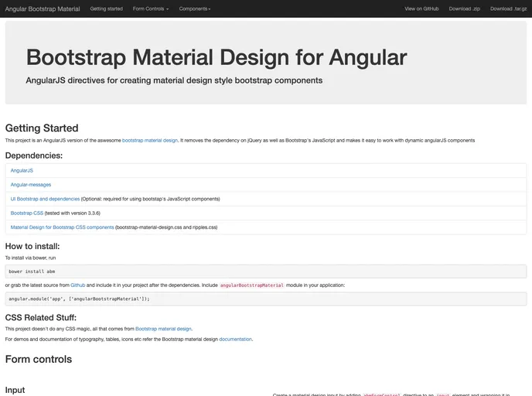Open the AngularJS dependency link

[22, 171]
